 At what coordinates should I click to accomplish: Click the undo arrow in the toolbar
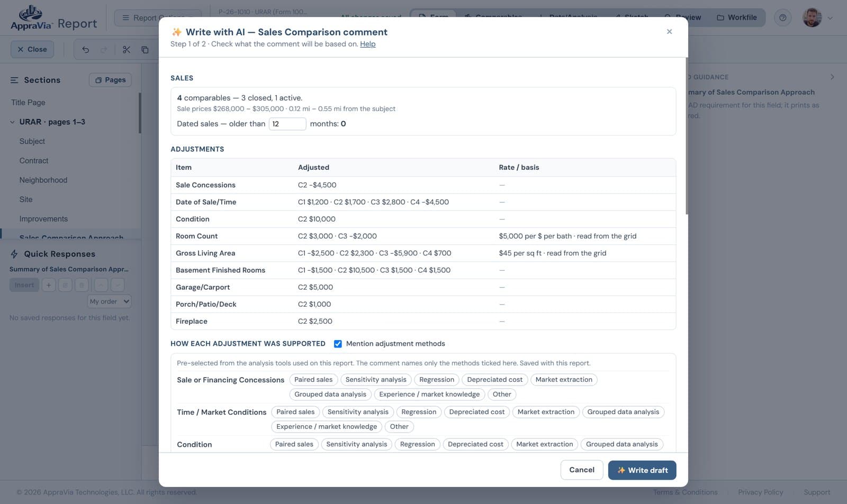[x=85, y=50]
